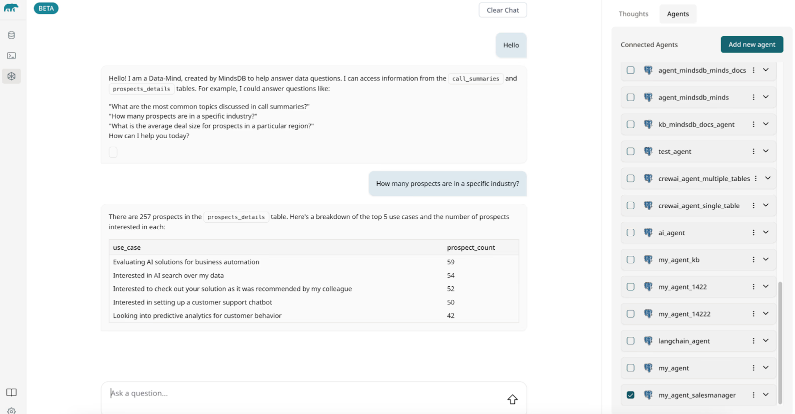Check the agent_mindsdb_minds_docs checkbox
The width and height of the screenshot is (795, 414).
pos(630,70)
